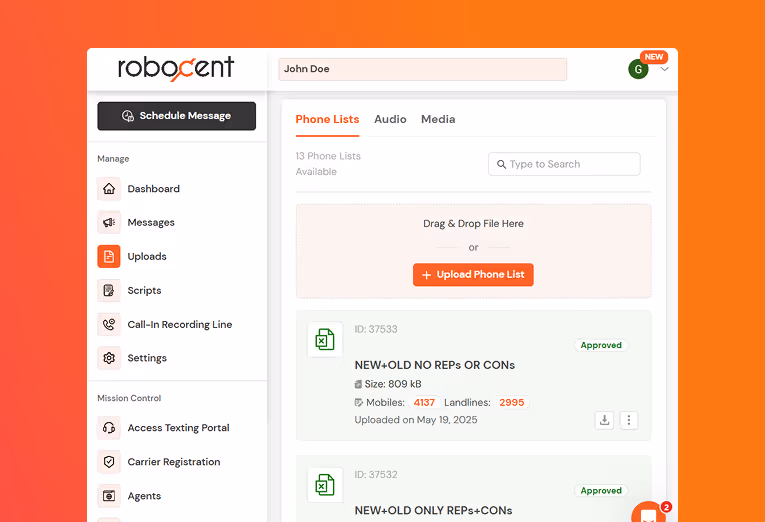Click the Robocent logo
This screenshot has height=522, width=765.
coord(176,68)
